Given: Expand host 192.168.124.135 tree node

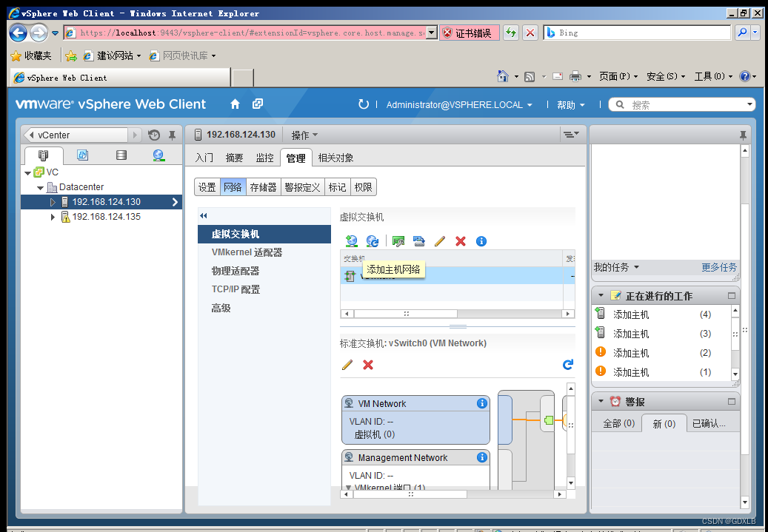Looking at the screenshot, I should [x=53, y=216].
